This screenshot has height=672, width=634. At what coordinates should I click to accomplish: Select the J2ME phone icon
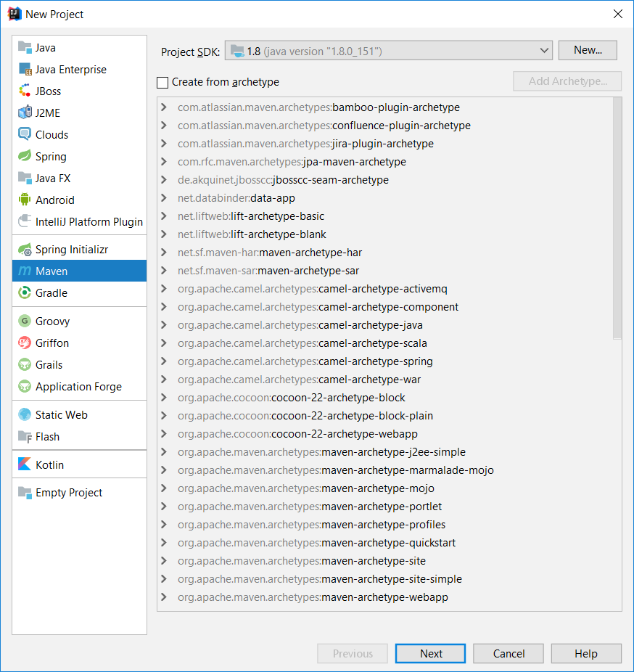[25, 112]
